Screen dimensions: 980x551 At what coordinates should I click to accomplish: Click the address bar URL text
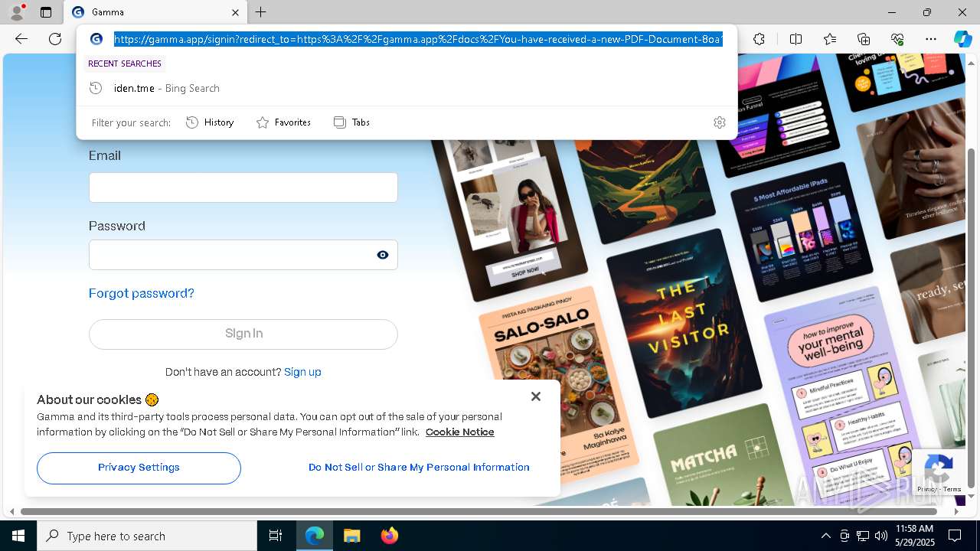click(x=418, y=39)
